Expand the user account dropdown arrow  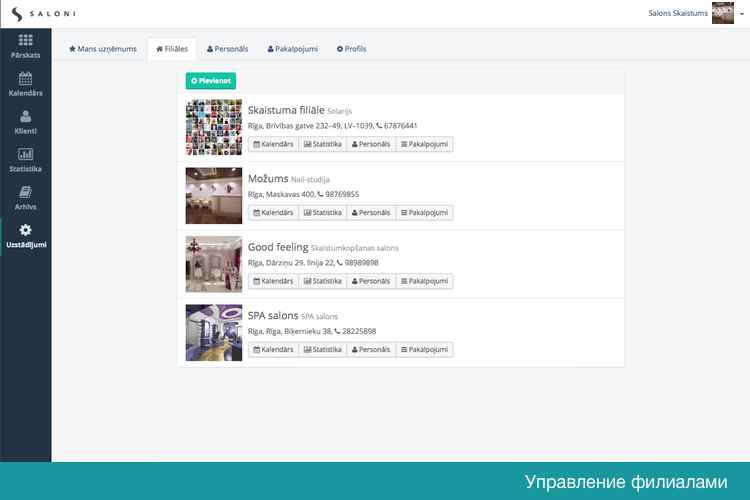[x=742, y=14]
